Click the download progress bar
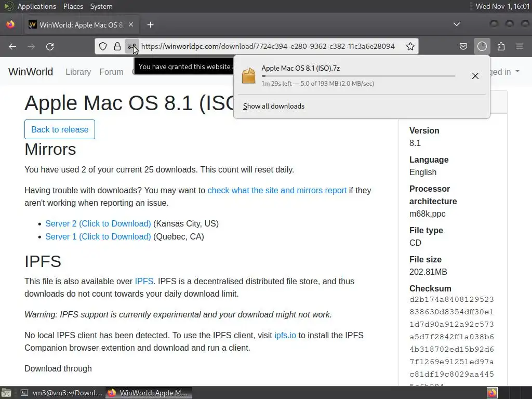 (x=358, y=76)
